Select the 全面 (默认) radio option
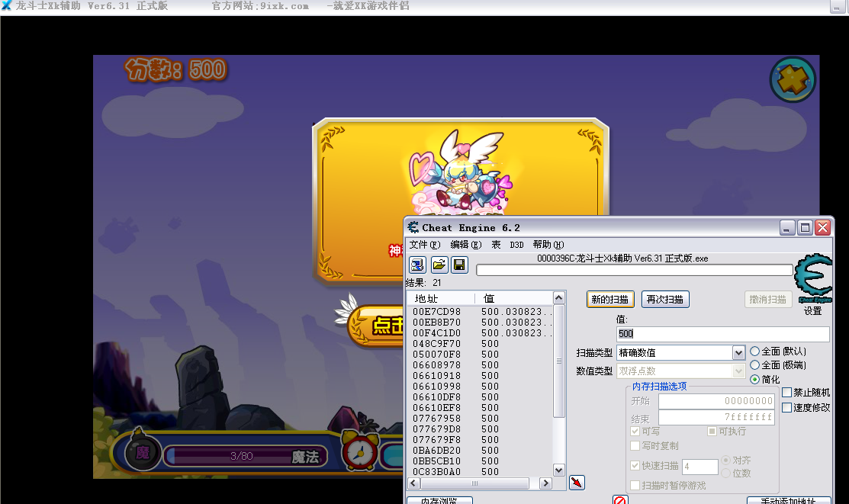Viewport: 849px width, 504px height. coord(754,352)
